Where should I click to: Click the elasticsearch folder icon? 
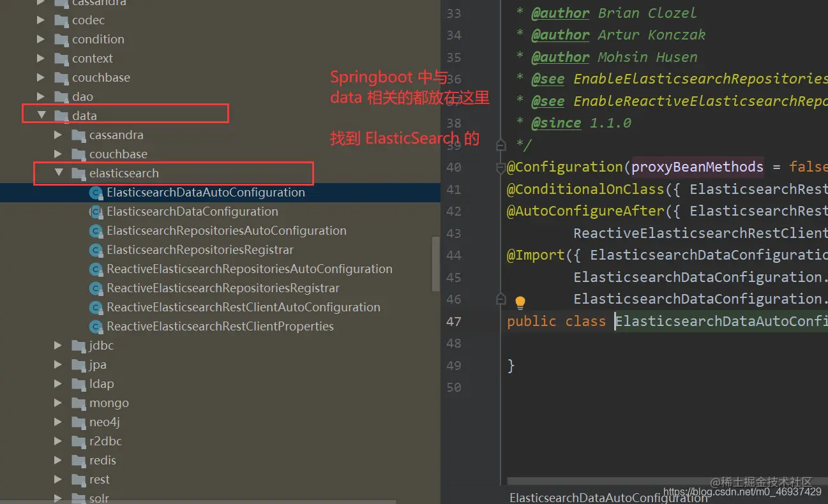coord(79,174)
